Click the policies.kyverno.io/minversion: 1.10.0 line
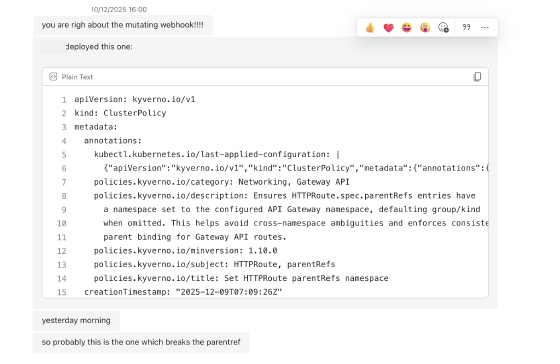 tap(186, 251)
